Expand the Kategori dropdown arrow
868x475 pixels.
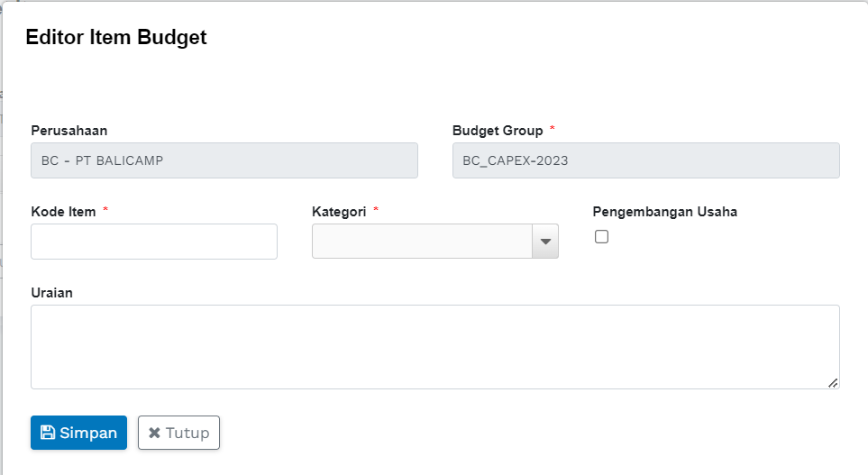(x=545, y=242)
